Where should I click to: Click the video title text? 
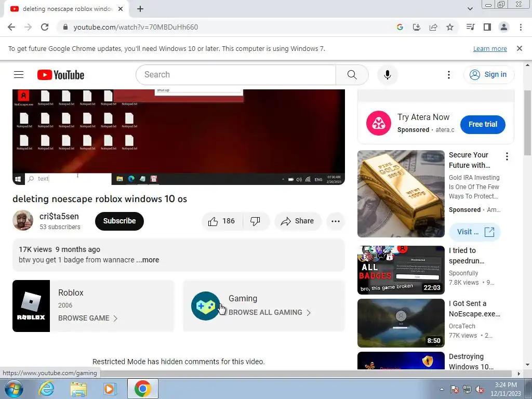(x=99, y=199)
